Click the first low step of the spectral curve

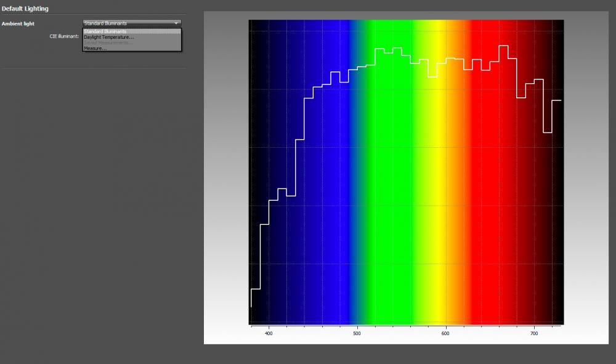pos(256,289)
